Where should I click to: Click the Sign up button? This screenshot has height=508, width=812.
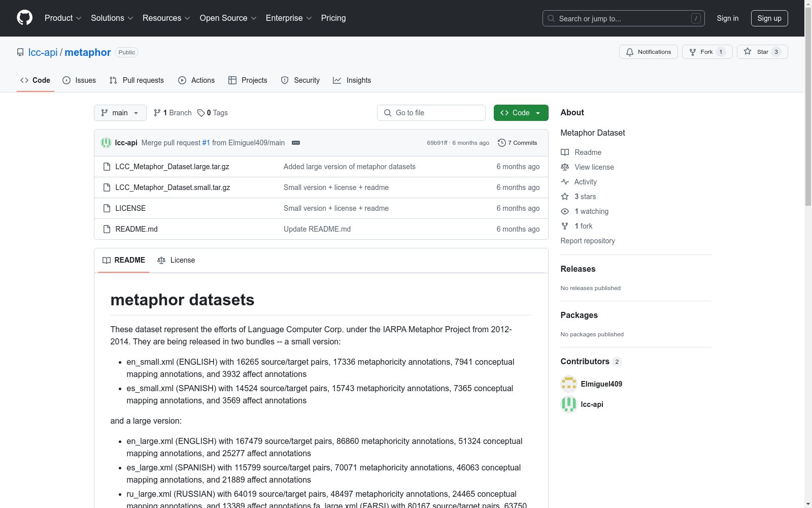pos(769,18)
